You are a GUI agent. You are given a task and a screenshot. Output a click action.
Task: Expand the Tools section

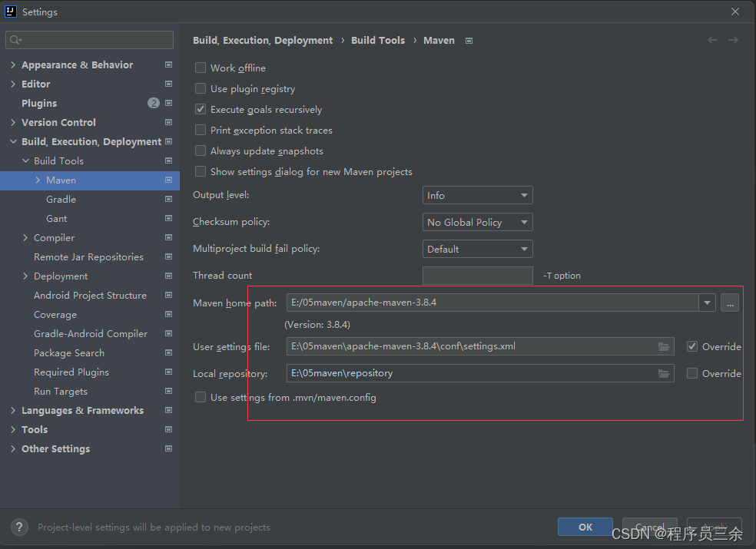[13, 429]
